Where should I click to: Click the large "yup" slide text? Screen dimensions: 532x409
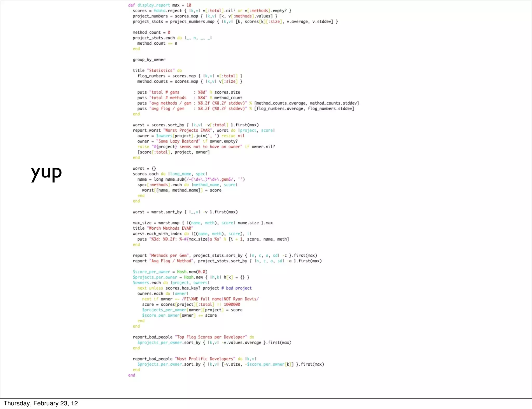click(46, 172)
